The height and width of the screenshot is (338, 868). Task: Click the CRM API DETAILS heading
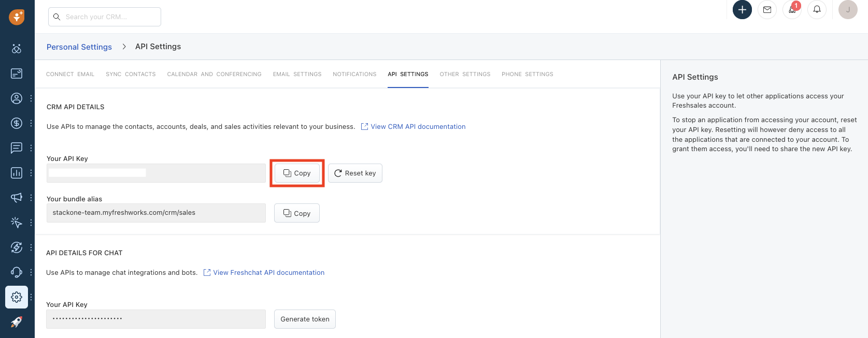76,107
